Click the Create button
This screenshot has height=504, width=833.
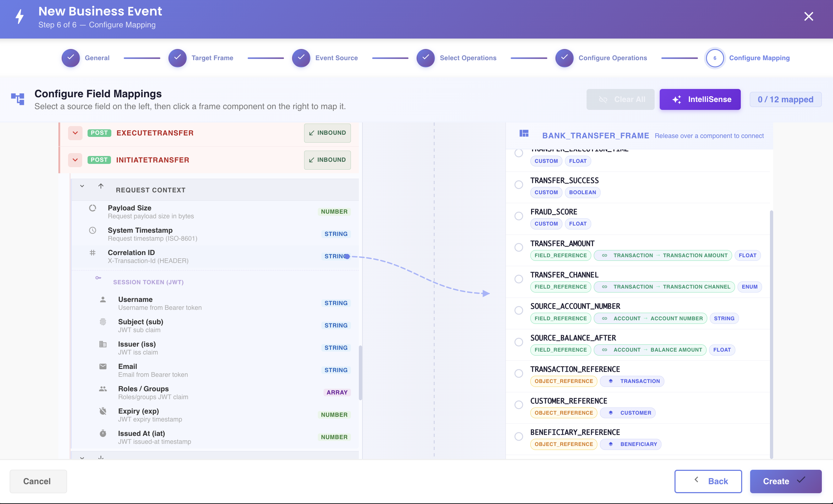tap(786, 481)
